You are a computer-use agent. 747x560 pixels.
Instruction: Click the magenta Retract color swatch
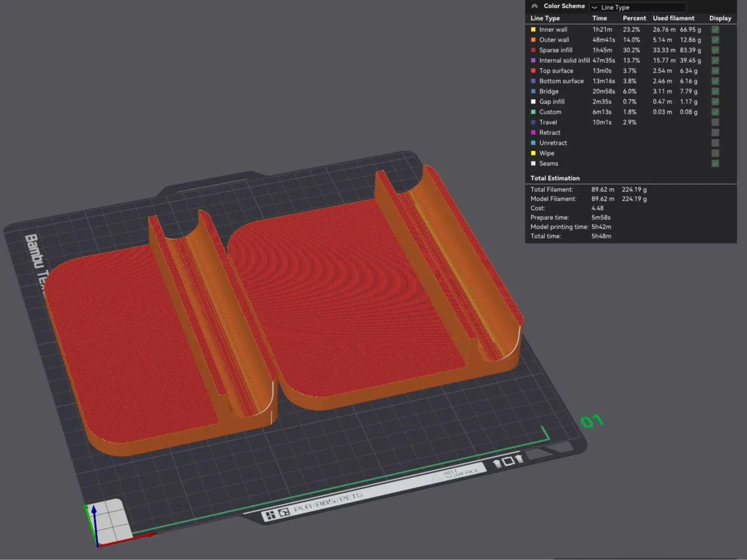tap(533, 133)
